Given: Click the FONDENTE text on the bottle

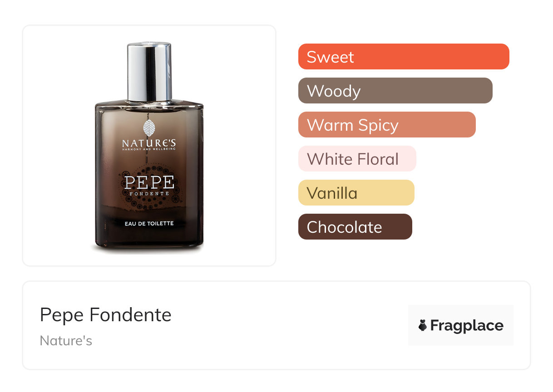Looking at the screenshot, I should (x=149, y=194).
